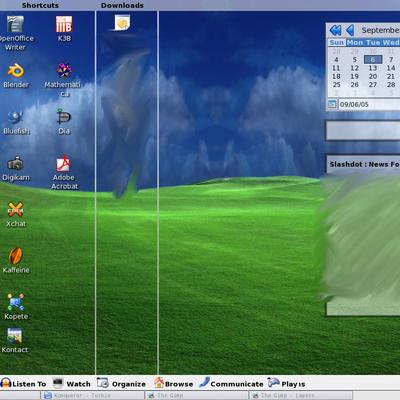This screenshot has width=400, height=400.
Task: Open the Bluefish editor icon
Action: (x=15, y=117)
